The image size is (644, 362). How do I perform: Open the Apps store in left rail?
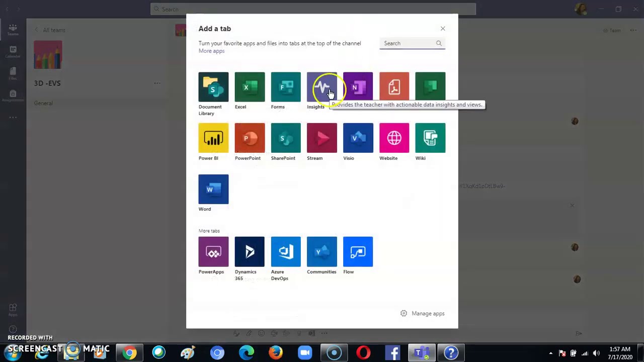click(13, 310)
